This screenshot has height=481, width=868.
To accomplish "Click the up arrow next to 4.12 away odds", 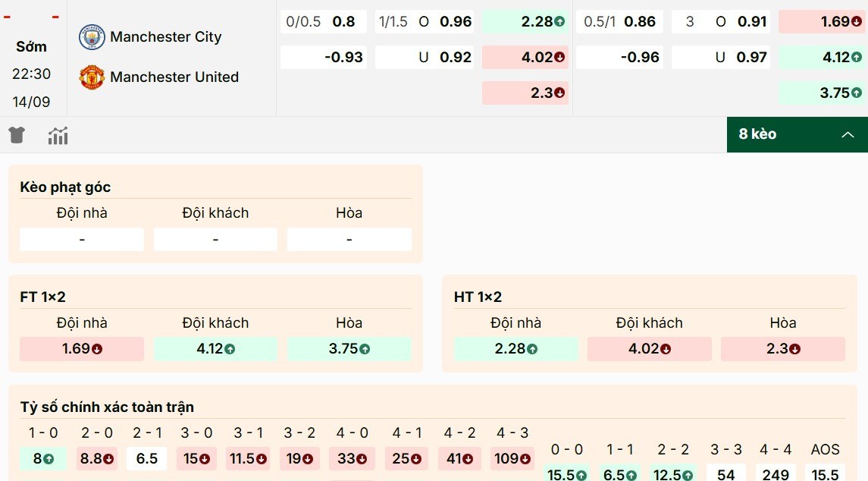I will 855,57.
